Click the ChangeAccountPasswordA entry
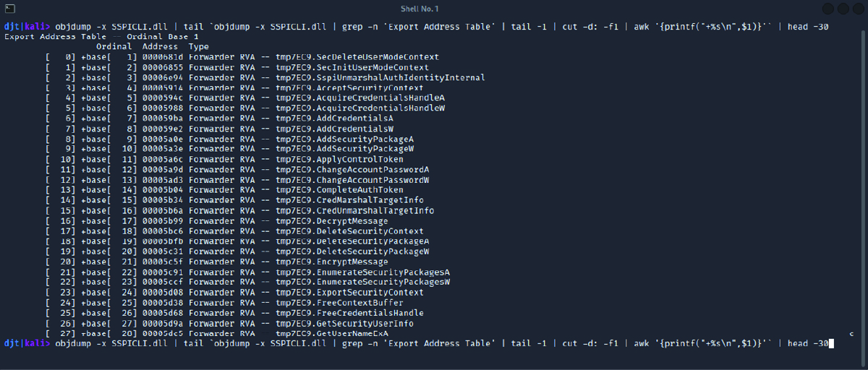This screenshot has width=868, height=370. [237, 169]
